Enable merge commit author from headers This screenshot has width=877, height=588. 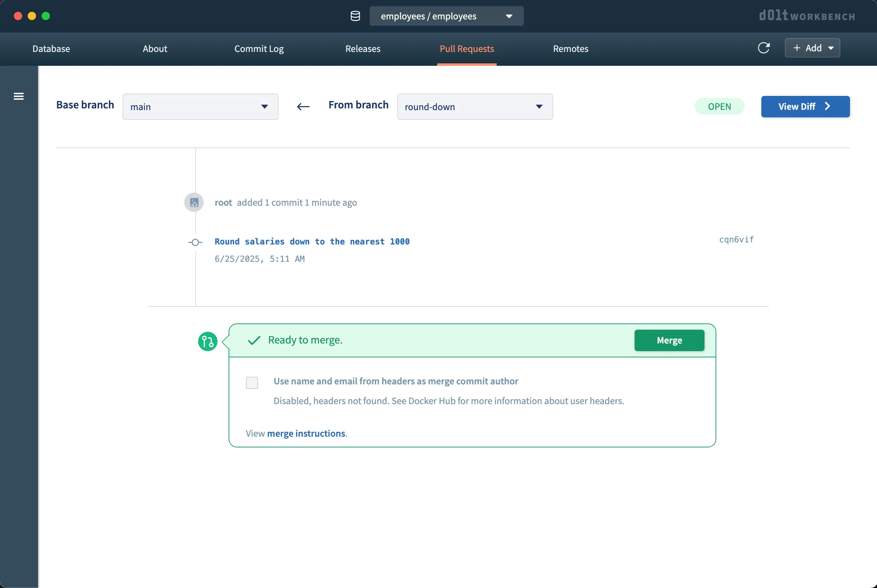[x=252, y=383]
